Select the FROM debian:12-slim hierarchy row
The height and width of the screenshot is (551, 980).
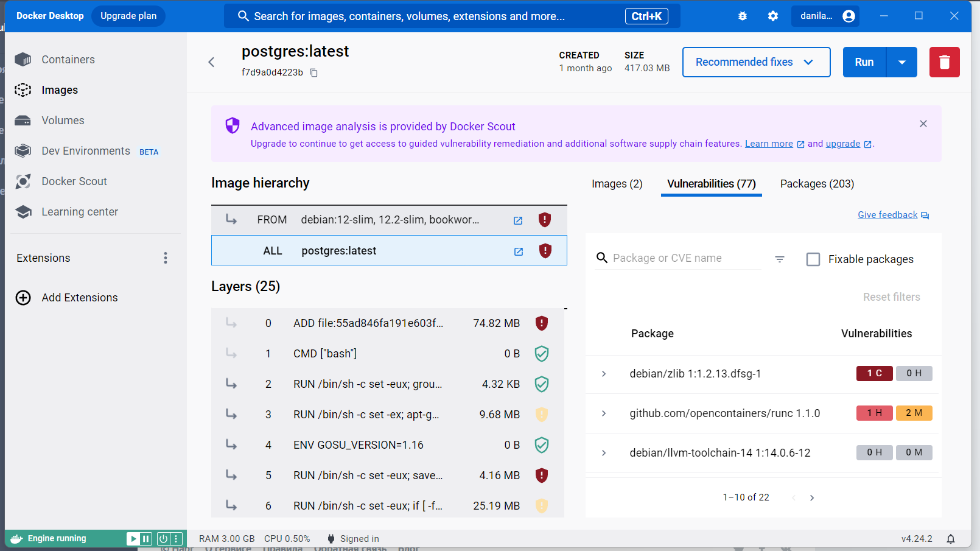click(x=390, y=220)
